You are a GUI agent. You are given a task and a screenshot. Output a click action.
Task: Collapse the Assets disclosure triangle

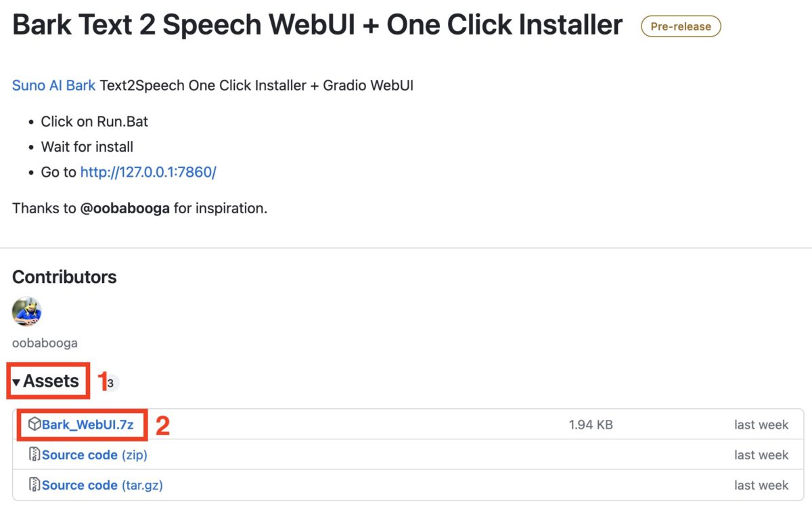coord(16,383)
